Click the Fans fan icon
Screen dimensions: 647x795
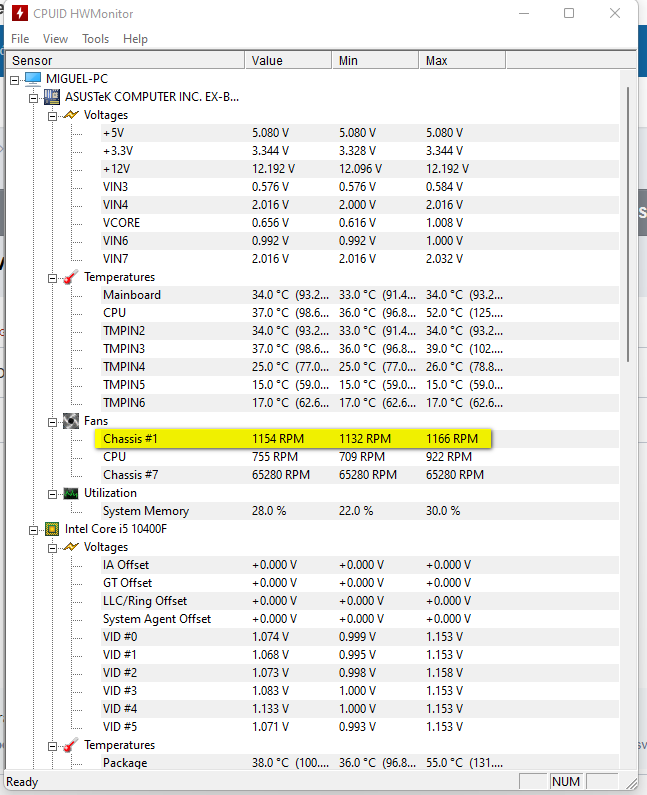71,421
